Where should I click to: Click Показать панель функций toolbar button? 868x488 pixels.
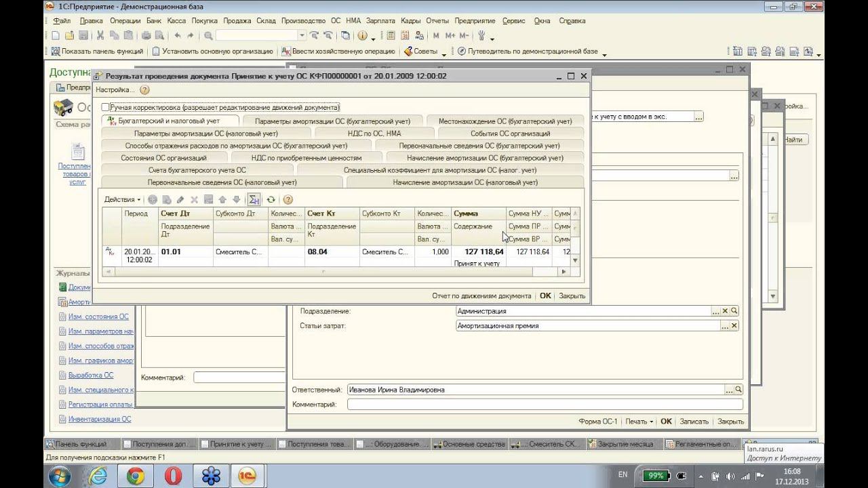point(97,52)
